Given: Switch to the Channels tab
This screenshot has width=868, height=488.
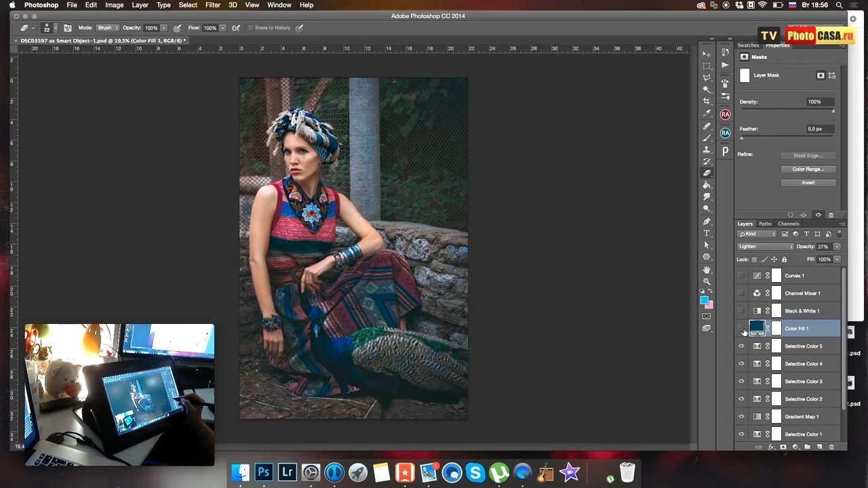Looking at the screenshot, I should [x=789, y=224].
